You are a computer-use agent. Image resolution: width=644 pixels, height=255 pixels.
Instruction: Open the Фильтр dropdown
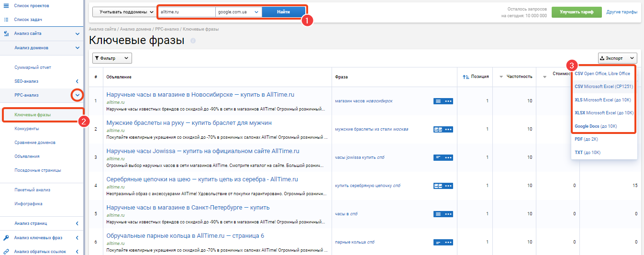point(112,58)
